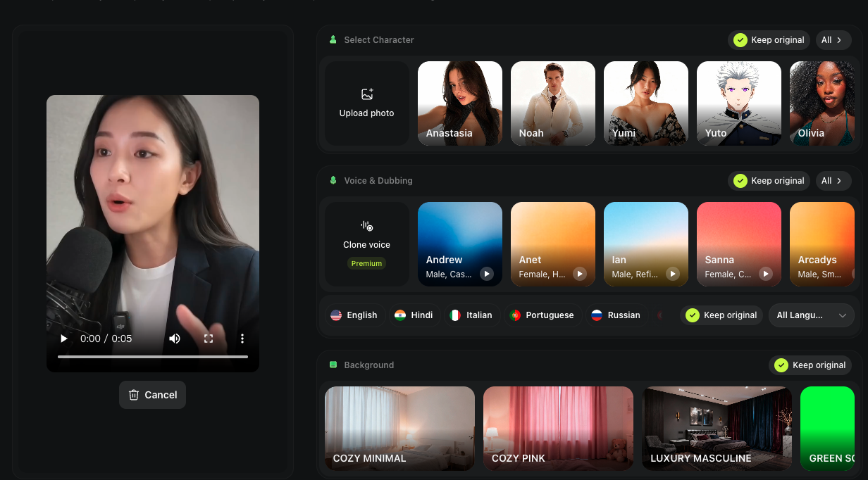This screenshot has width=868, height=480.
Task: Toggle Keep original for Select Character
Action: click(x=769, y=40)
